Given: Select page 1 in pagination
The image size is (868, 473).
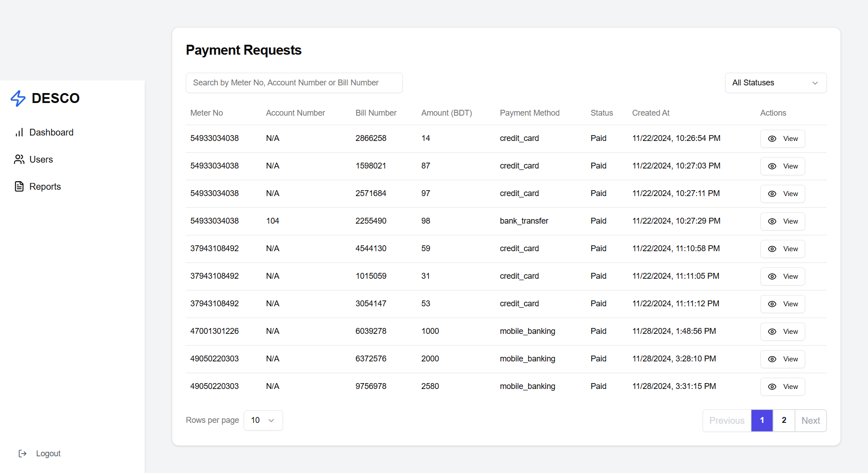Looking at the screenshot, I should (x=762, y=421).
